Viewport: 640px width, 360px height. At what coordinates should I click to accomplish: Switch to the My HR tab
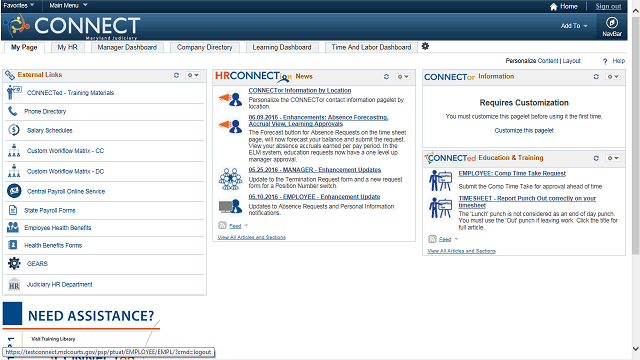click(67, 47)
